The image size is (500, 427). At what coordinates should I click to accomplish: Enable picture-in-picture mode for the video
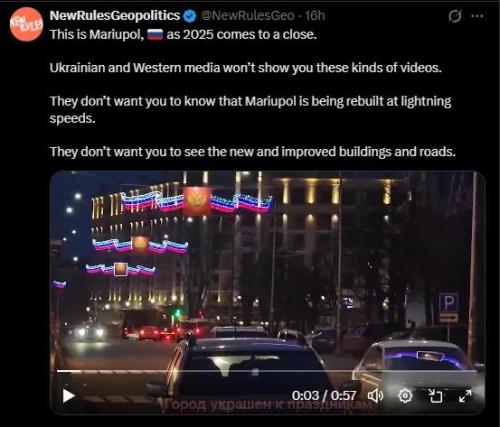[435, 396]
